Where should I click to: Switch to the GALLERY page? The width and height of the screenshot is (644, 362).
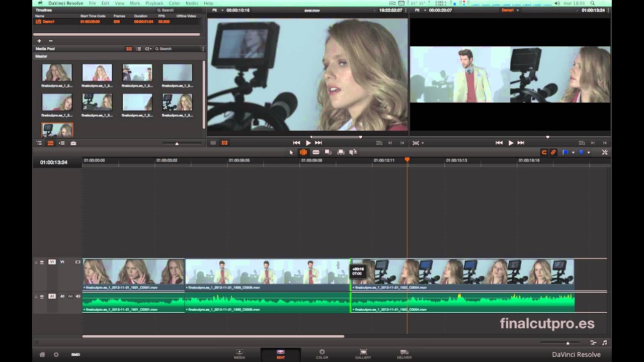coord(363,354)
